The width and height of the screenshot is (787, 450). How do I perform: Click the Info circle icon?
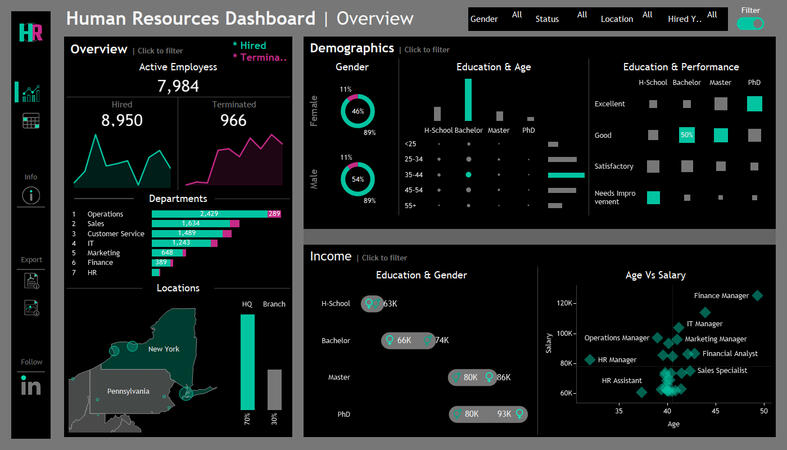click(30, 196)
